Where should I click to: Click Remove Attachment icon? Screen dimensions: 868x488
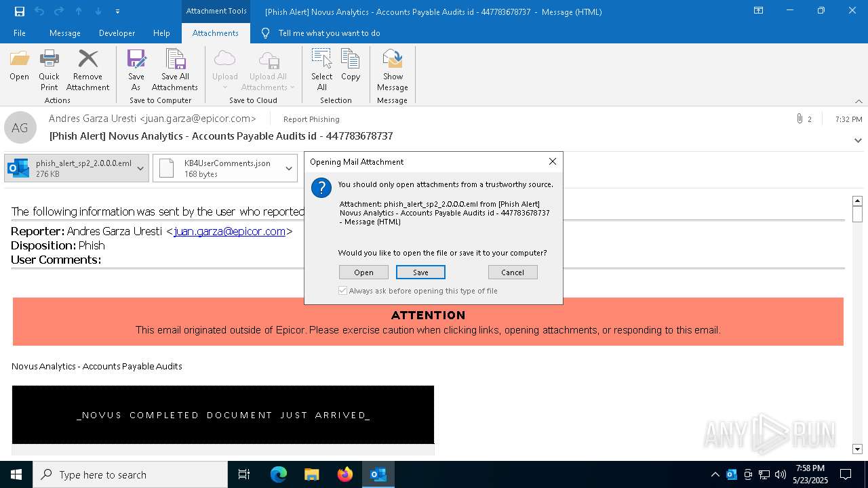(87, 70)
